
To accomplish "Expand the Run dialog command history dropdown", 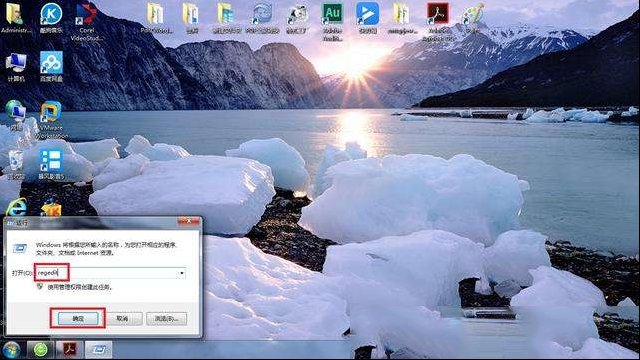I will [x=182, y=273].
